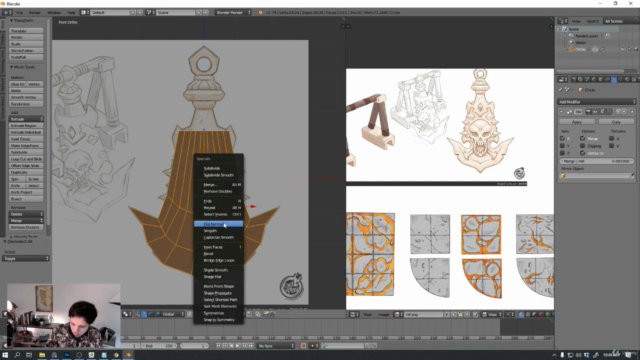Choose Shade Smooth in the Specials menu
The image size is (640, 360).
coord(218,270)
